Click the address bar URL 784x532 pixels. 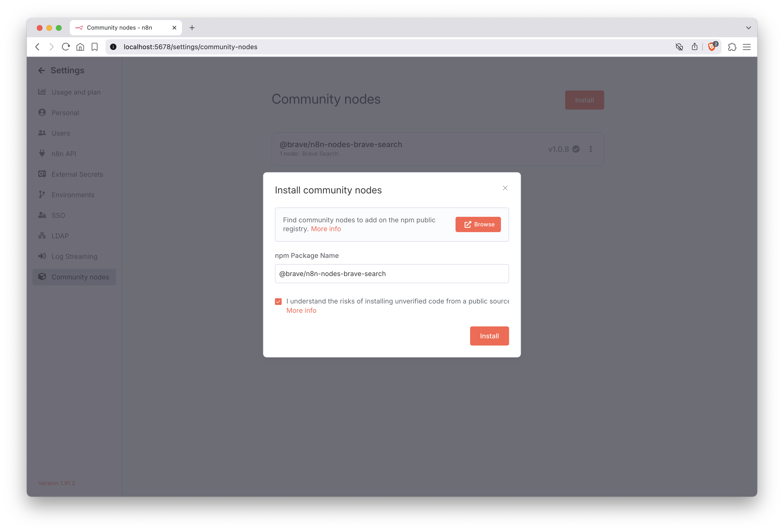(x=190, y=47)
